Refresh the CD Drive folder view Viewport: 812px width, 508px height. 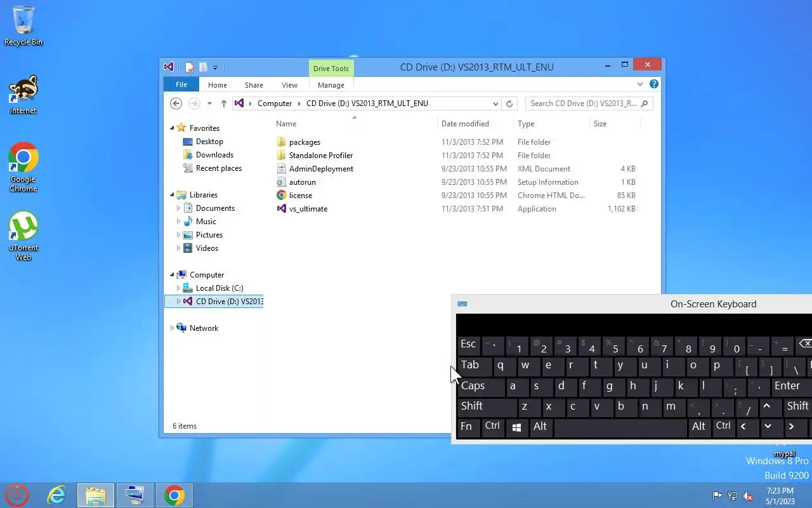(509, 104)
